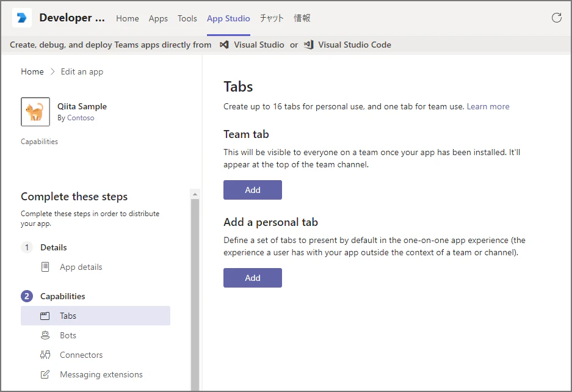Click the Qiita Sample app name
Image resolution: width=572 pixels, height=392 pixels.
[82, 106]
